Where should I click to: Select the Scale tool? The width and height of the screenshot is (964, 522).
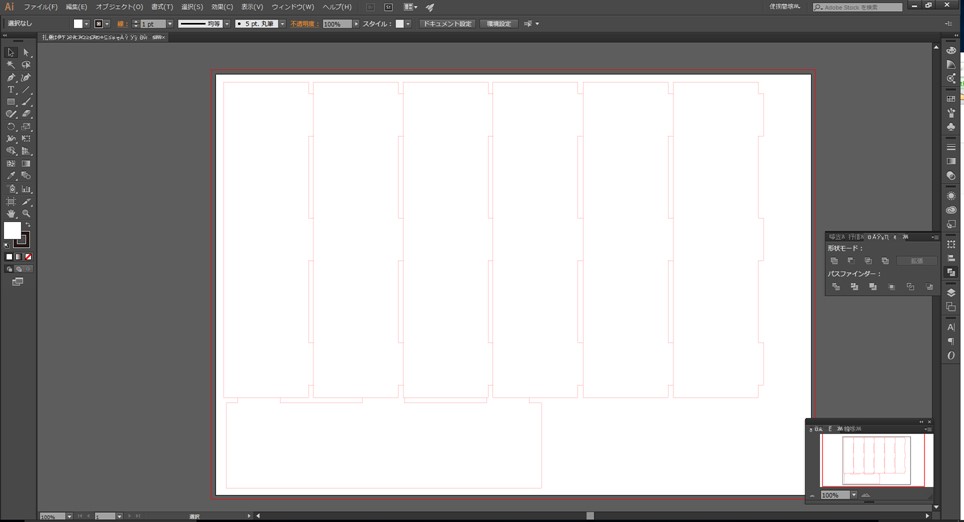(26, 127)
